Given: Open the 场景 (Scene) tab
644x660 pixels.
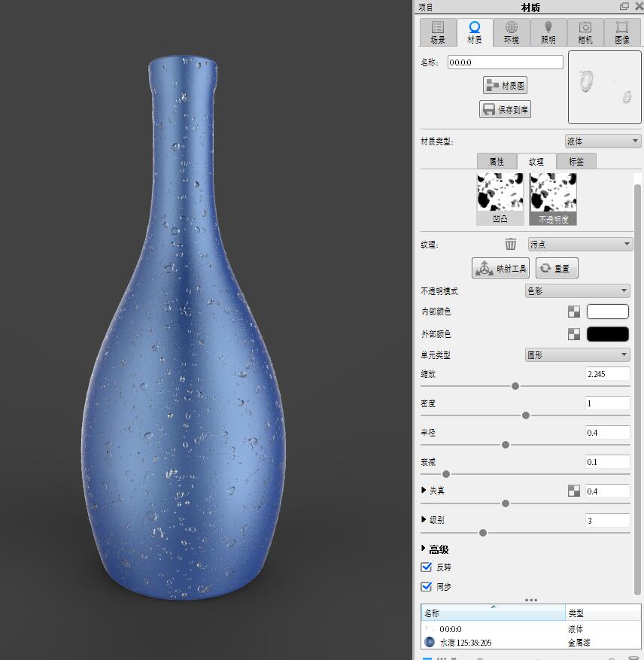Looking at the screenshot, I should [x=438, y=32].
